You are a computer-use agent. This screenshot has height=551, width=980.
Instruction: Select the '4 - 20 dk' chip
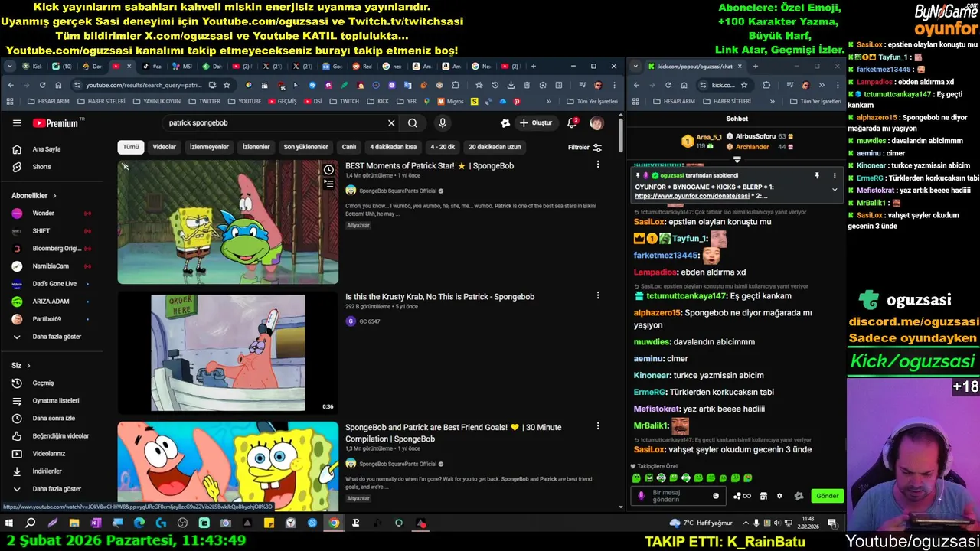tap(443, 147)
